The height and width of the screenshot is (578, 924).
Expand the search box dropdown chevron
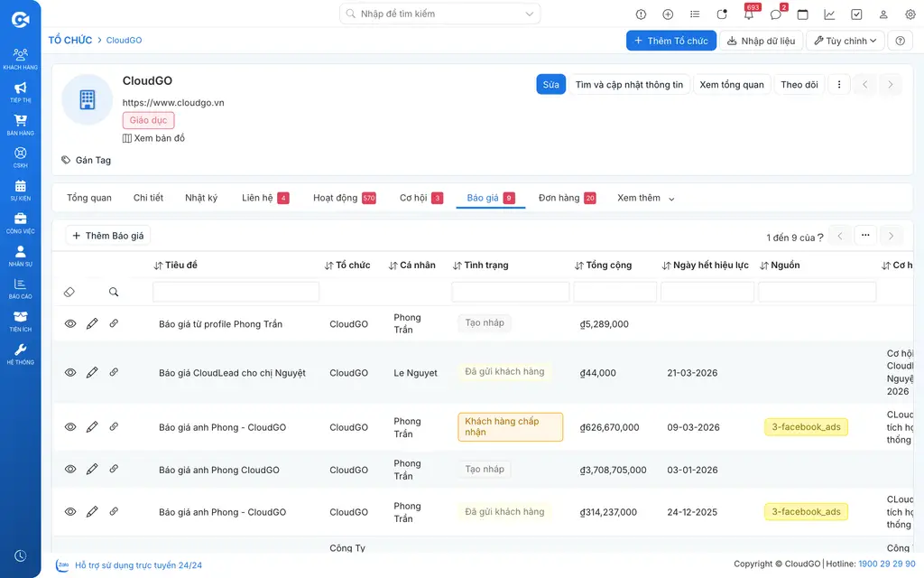coord(529,14)
